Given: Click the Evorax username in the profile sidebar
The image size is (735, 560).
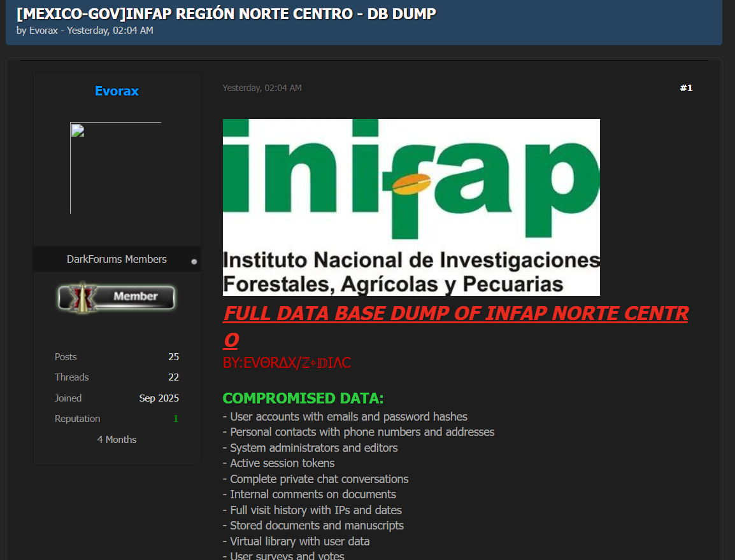Looking at the screenshot, I should (x=117, y=91).
